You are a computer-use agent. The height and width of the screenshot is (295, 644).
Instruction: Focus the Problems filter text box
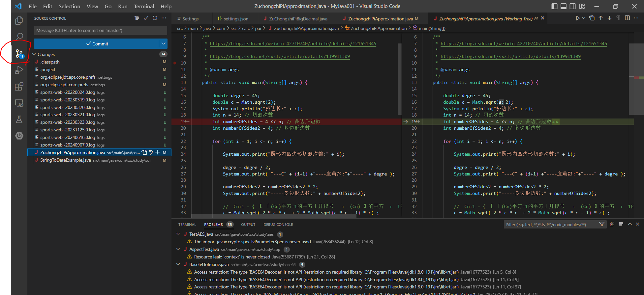click(x=551, y=225)
